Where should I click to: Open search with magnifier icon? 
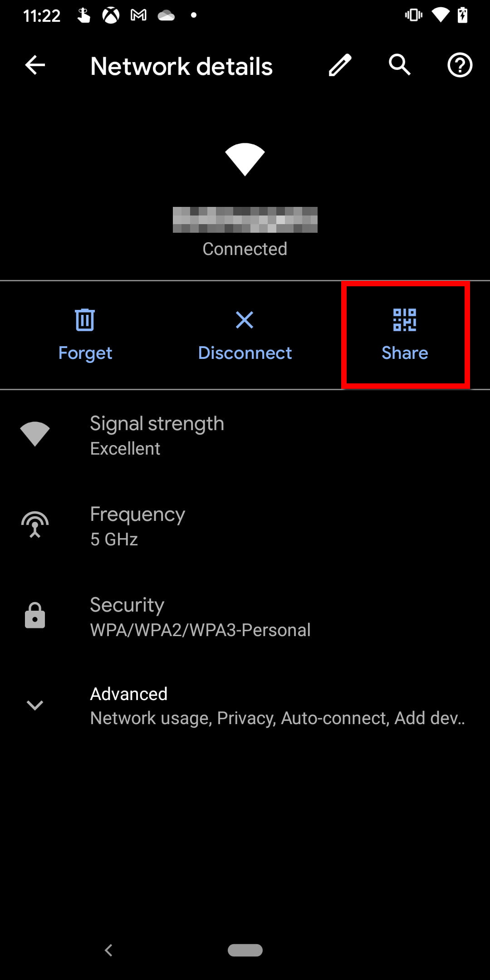[399, 65]
